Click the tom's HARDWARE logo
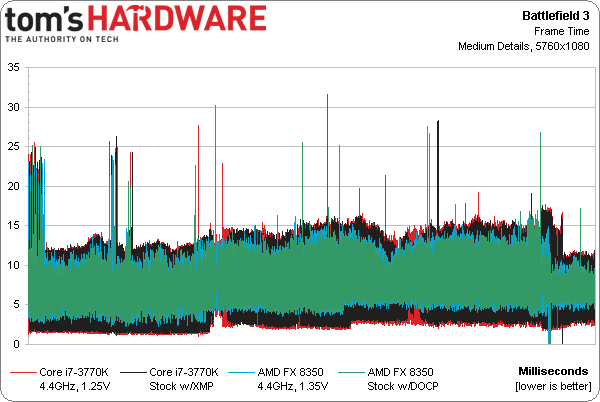Viewport: 600px width, 402px height. [135, 23]
